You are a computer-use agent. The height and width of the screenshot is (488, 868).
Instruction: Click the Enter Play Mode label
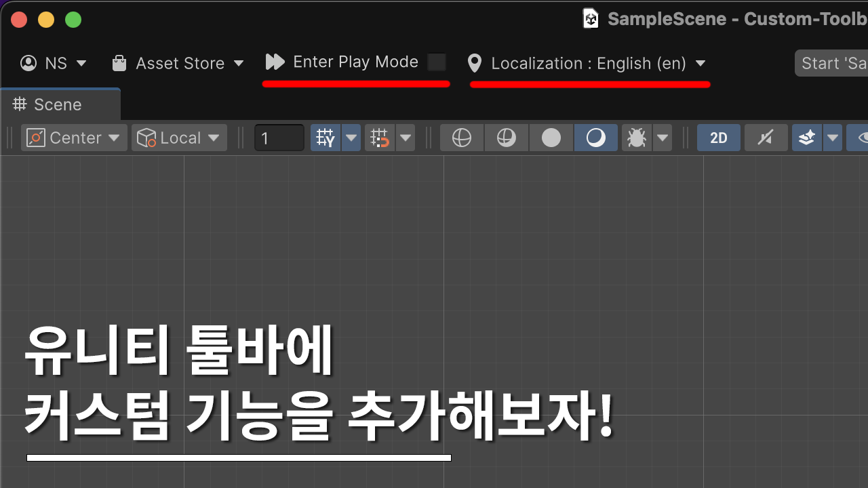[355, 62]
